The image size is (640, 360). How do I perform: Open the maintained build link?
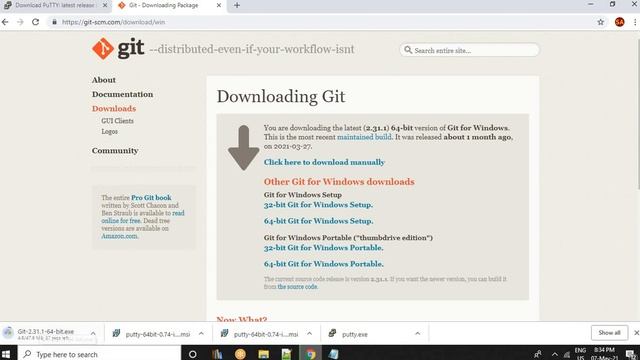(x=364, y=137)
